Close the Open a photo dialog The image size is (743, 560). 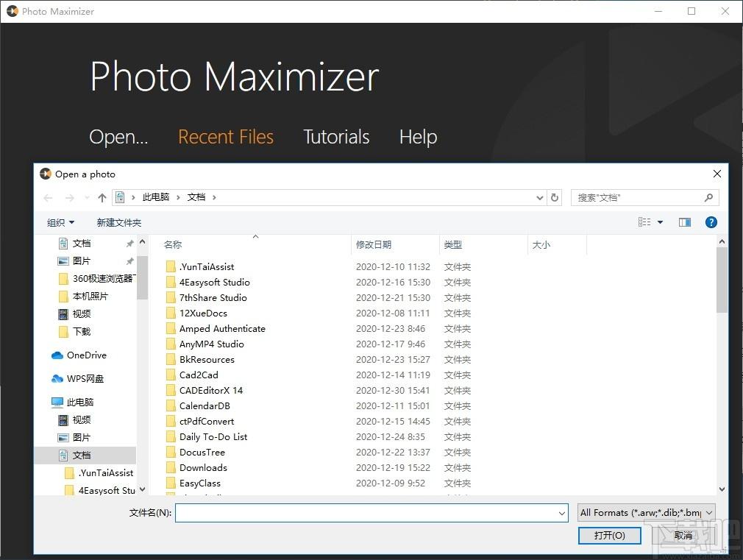(x=717, y=174)
